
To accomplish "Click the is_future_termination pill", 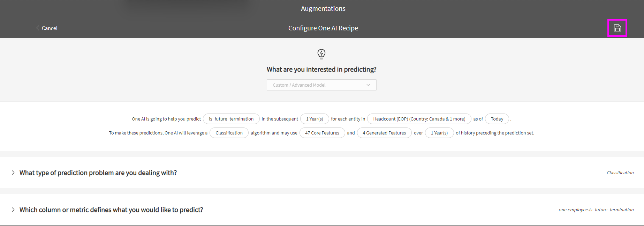I will point(231,119).
